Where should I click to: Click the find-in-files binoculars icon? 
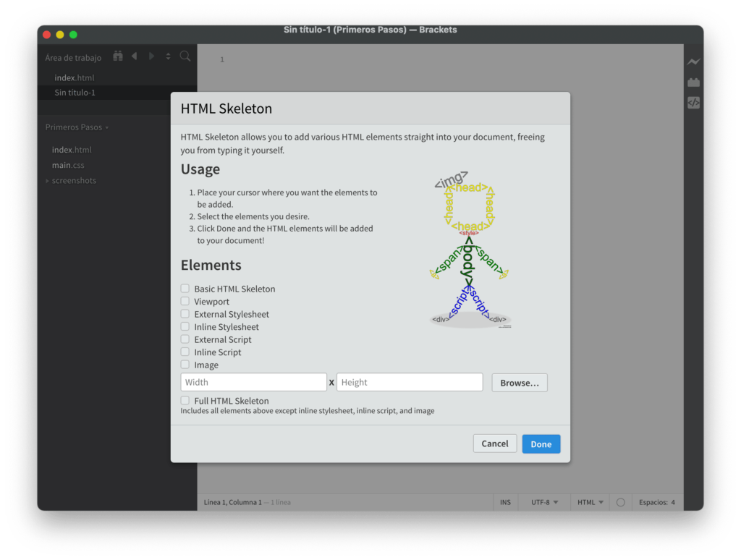(117, 56)
